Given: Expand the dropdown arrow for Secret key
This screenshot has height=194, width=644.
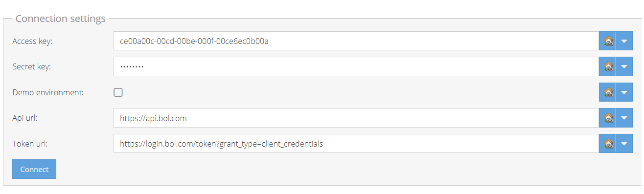Looking at the screenshot, I should pos(624,66).
